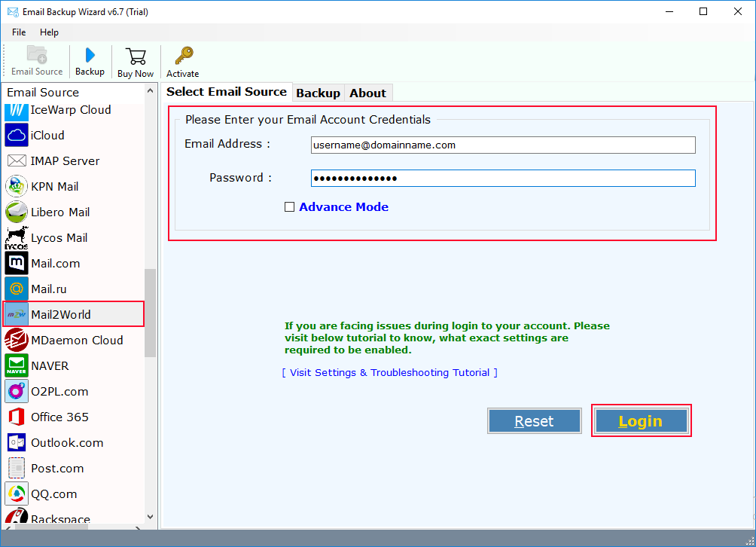Enable the Advance Mode checkbox
This screenshot has width=756, height=547.
point(289,207)
